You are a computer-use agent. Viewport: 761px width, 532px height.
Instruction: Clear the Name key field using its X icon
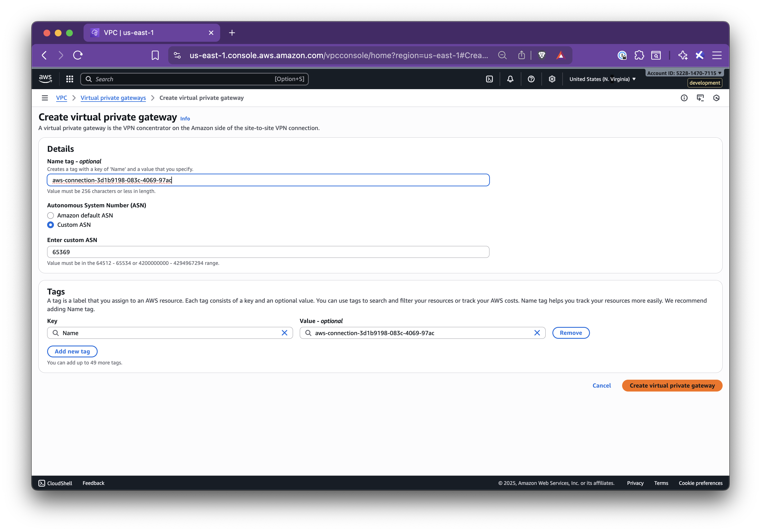(284, 333)
